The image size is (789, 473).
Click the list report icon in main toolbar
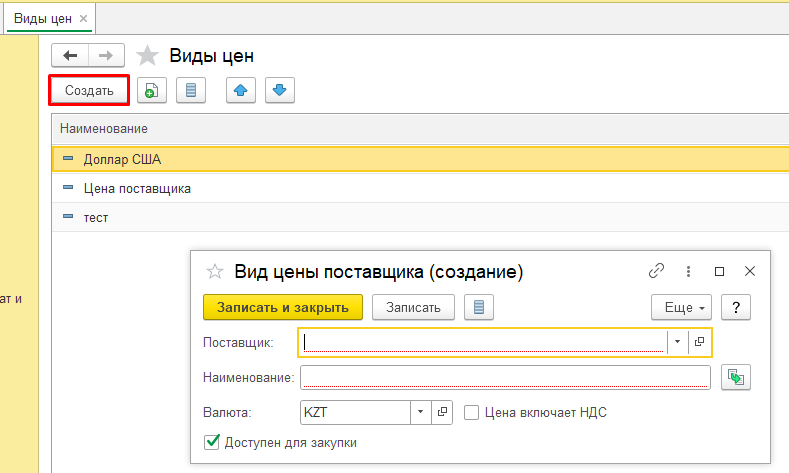190,90
